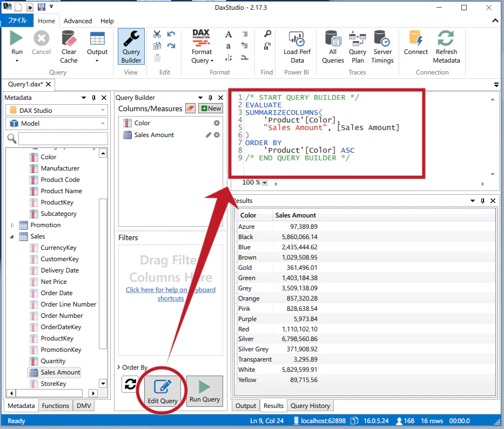This screenshot has width=504, height=429.
Task: Click the Undo arrow icon
Action: 171,34
